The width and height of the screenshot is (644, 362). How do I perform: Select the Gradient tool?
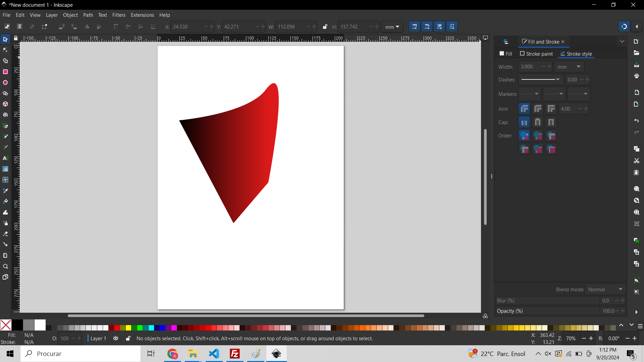(x=5, y=169)
